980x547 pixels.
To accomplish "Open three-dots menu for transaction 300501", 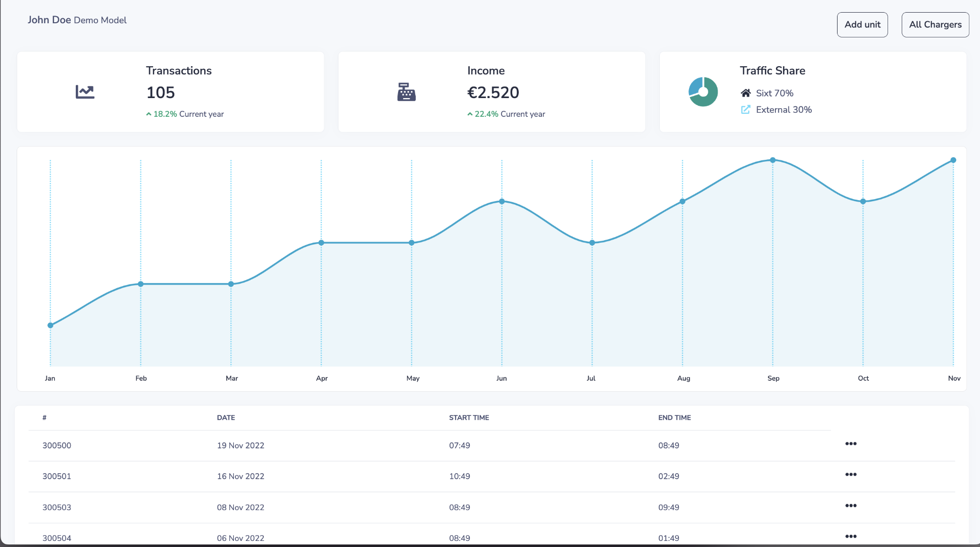I will click(x=851, y=475).
